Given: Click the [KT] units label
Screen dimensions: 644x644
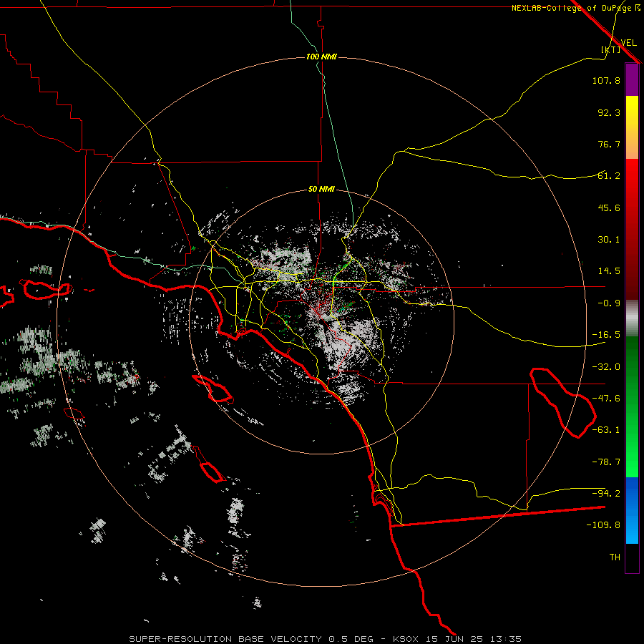Looking at the screenshot, I should pos(610,49).
